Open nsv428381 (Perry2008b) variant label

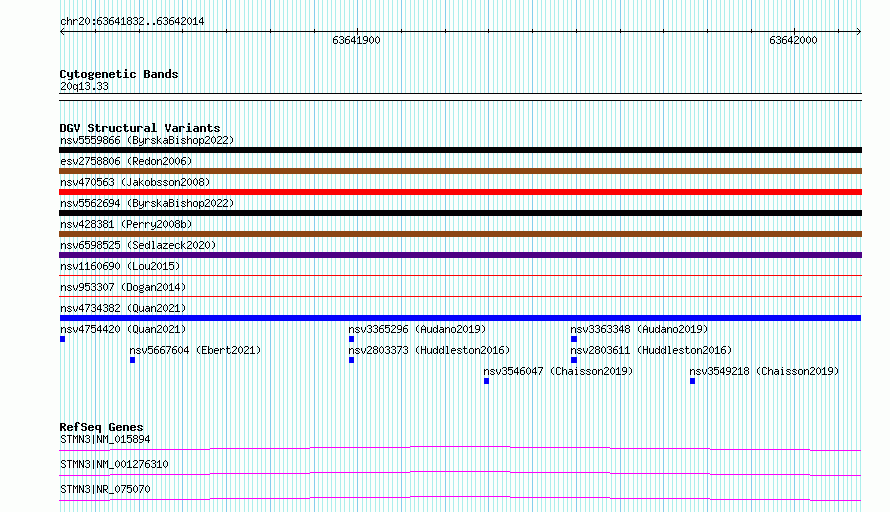pos(126,224)
